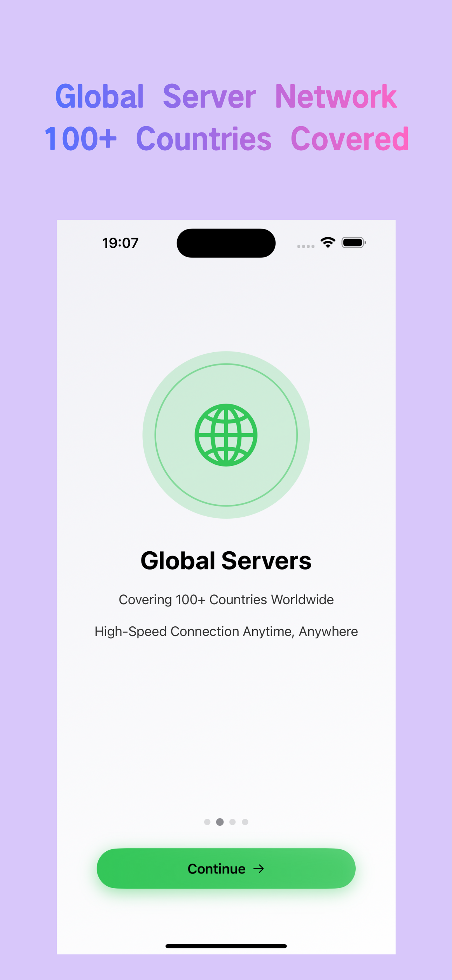Click the cellular signal dots

click(306, 246)
